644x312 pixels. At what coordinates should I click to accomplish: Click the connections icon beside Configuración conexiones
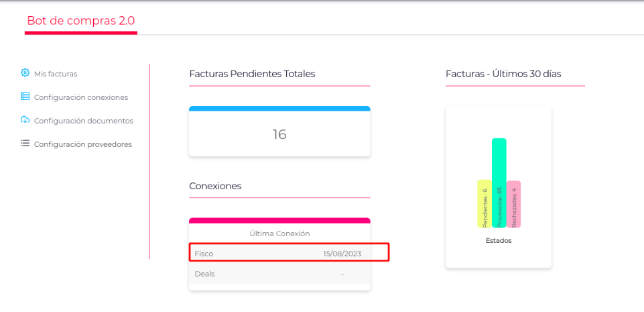click(25, 97)
